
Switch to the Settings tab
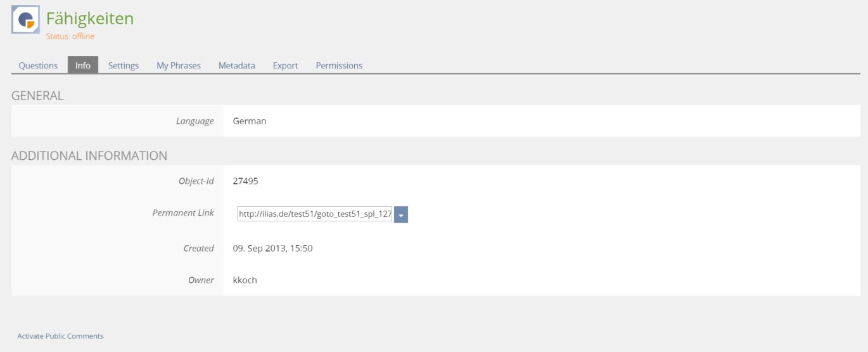coord(124,65)
